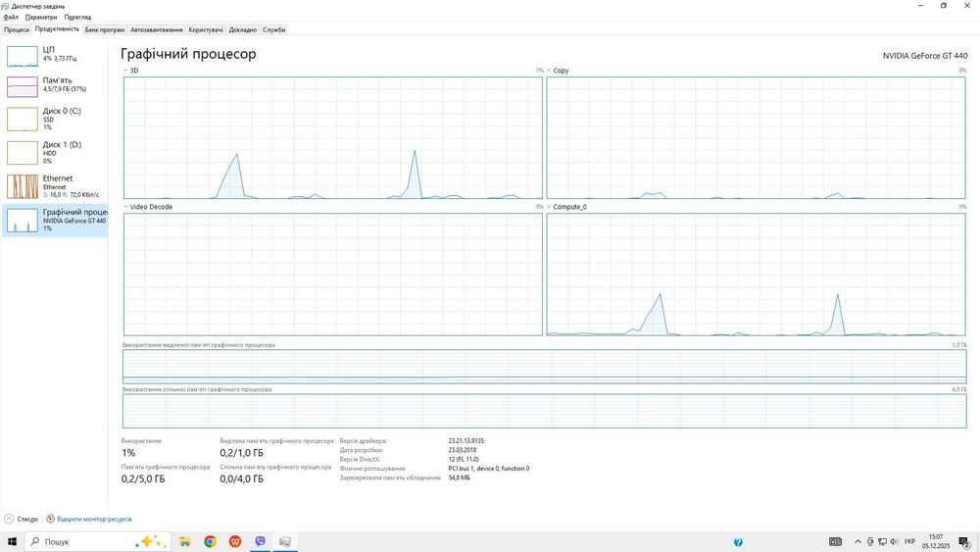Select Графічний процесор sidebar entry

pyautogui.click(x=54, y=220)
